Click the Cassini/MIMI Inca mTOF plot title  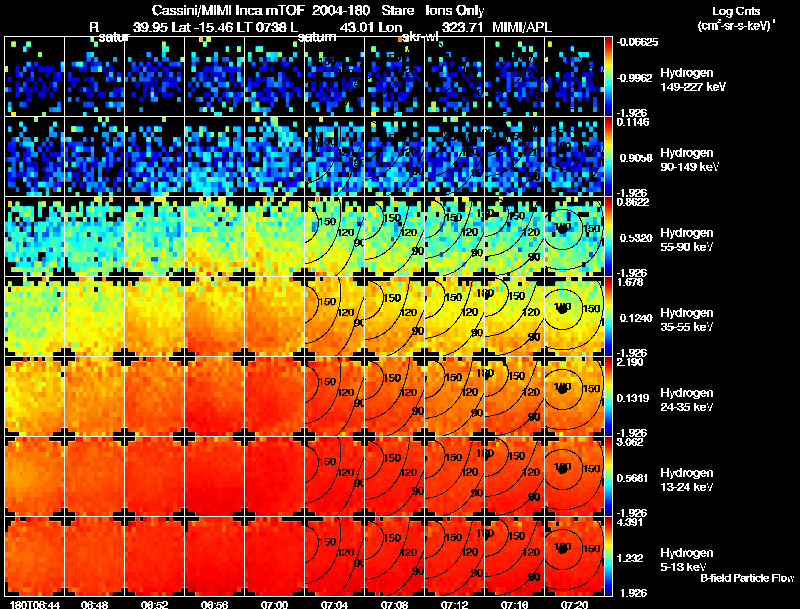(318, 10)
